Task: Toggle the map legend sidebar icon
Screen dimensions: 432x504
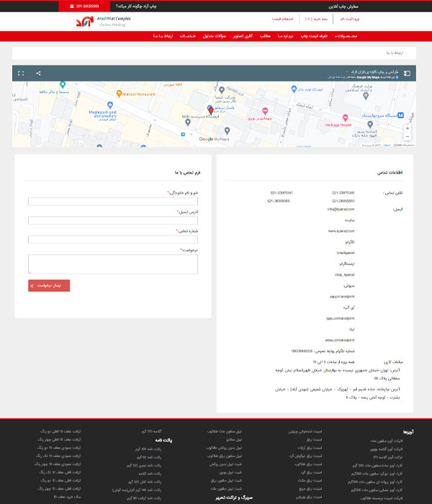Action: click(x=407, y=73)
